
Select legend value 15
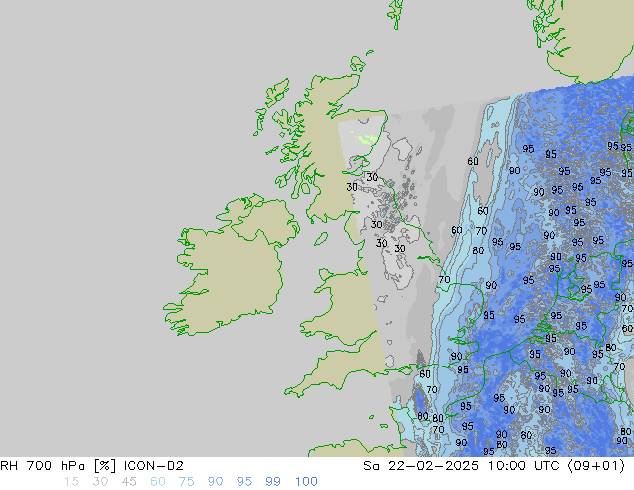click(71, 482)
